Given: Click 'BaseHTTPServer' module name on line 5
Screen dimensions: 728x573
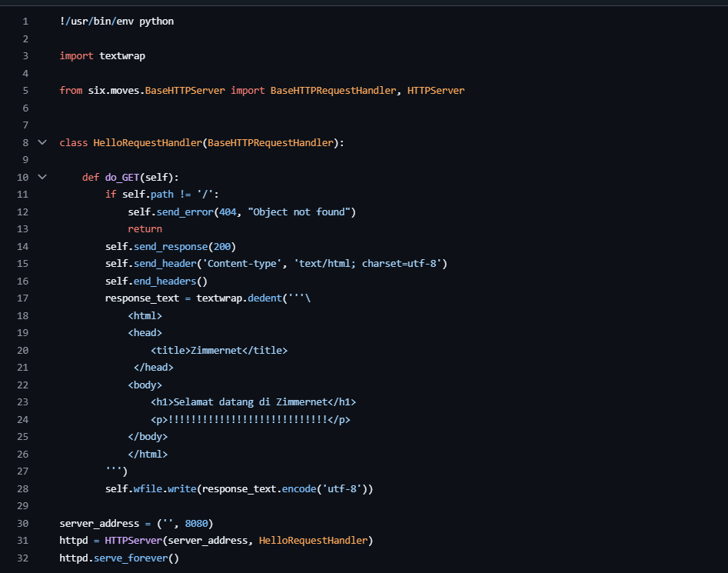Looking at the screenshot, I should tap(184, 91).
